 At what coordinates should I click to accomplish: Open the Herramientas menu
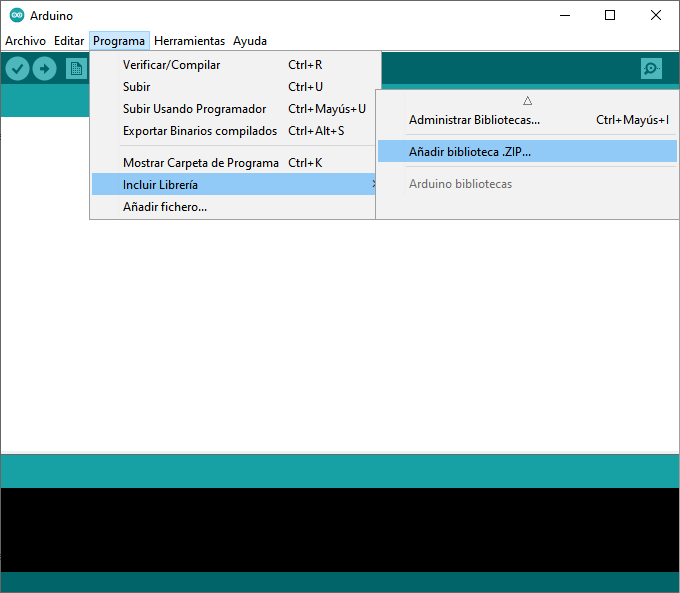(x=190, y=41)
